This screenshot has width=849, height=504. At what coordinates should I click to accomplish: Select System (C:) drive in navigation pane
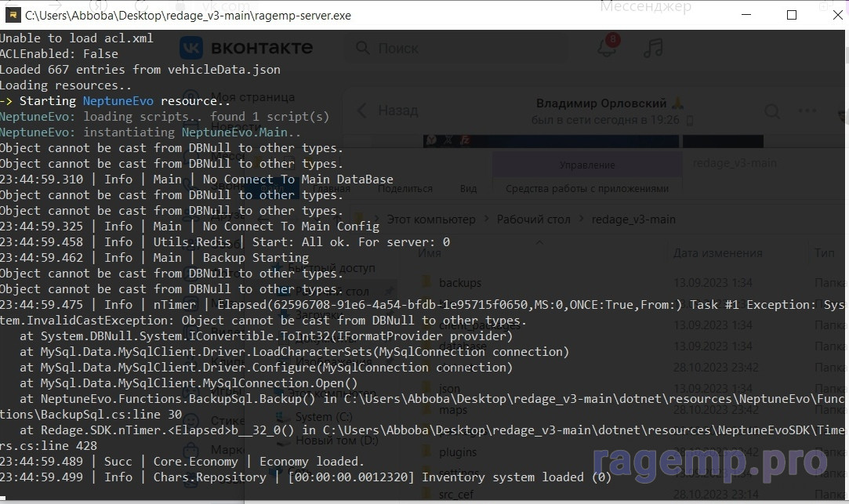(x=324, y=416)
